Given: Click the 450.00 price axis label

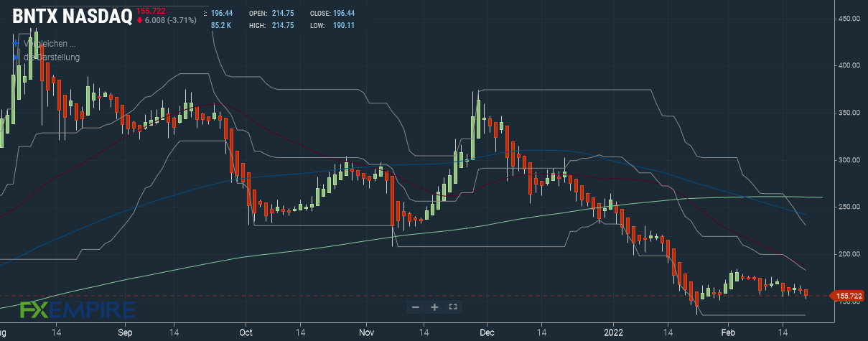Looking at the screenshot, I should click(850, 19).
